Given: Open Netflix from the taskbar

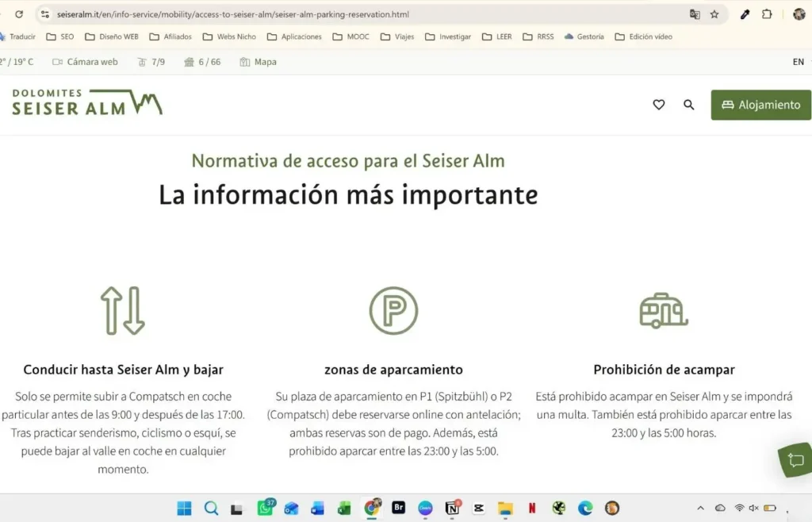Looking at the screenshot, I should pos(532,509).
